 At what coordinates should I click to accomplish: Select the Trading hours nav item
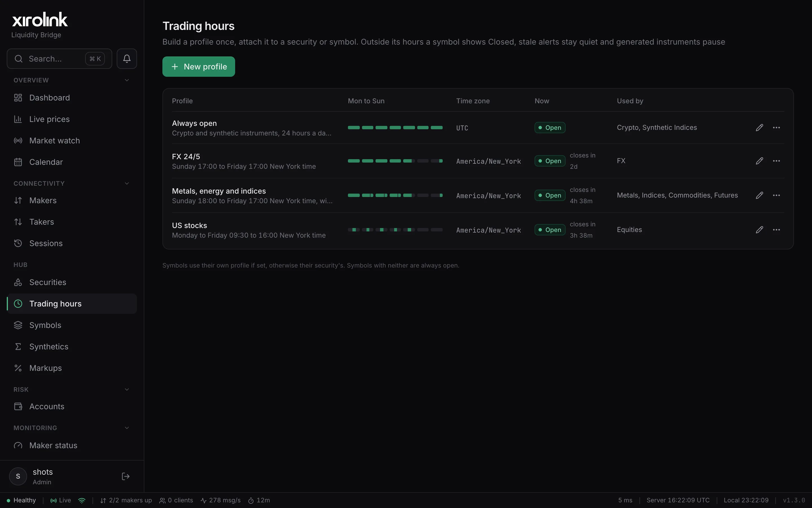(x=72, y=304)
